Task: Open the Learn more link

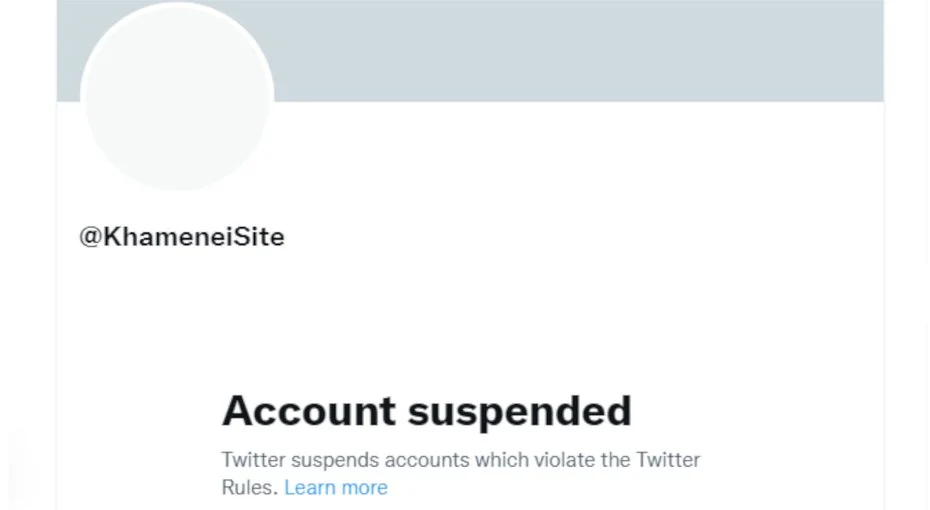Action: pos(336,488)
